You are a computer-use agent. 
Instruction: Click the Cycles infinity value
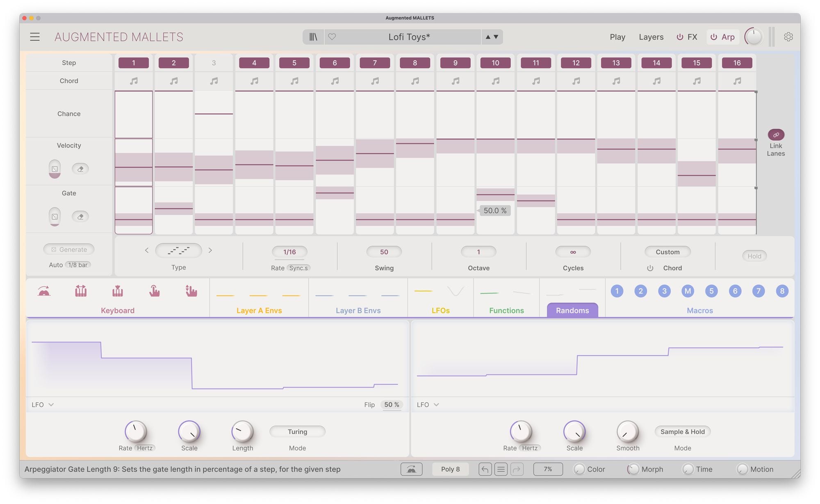pos(573,252)
